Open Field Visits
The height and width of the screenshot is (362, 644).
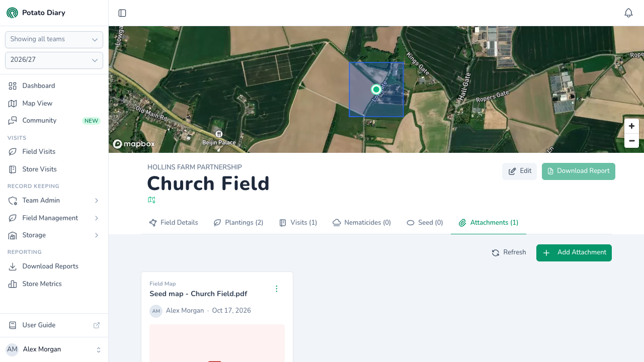pos(54,152)
